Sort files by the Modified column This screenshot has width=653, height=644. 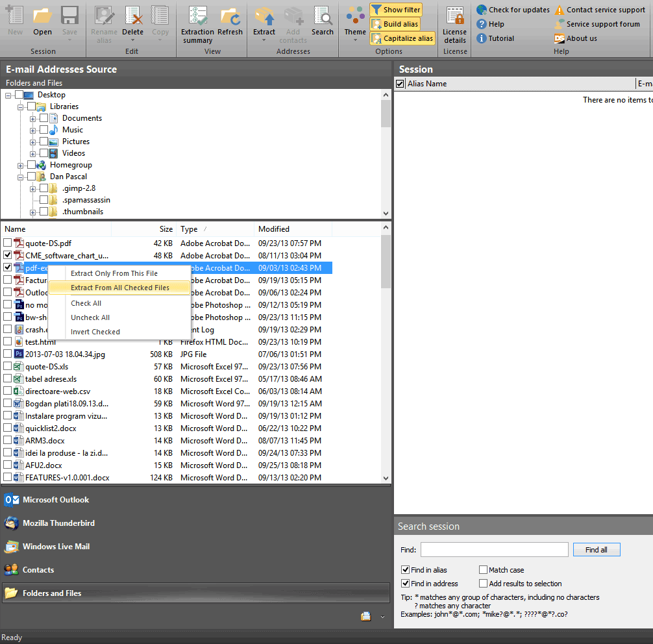pyautogui.click(x=293, y=229)
